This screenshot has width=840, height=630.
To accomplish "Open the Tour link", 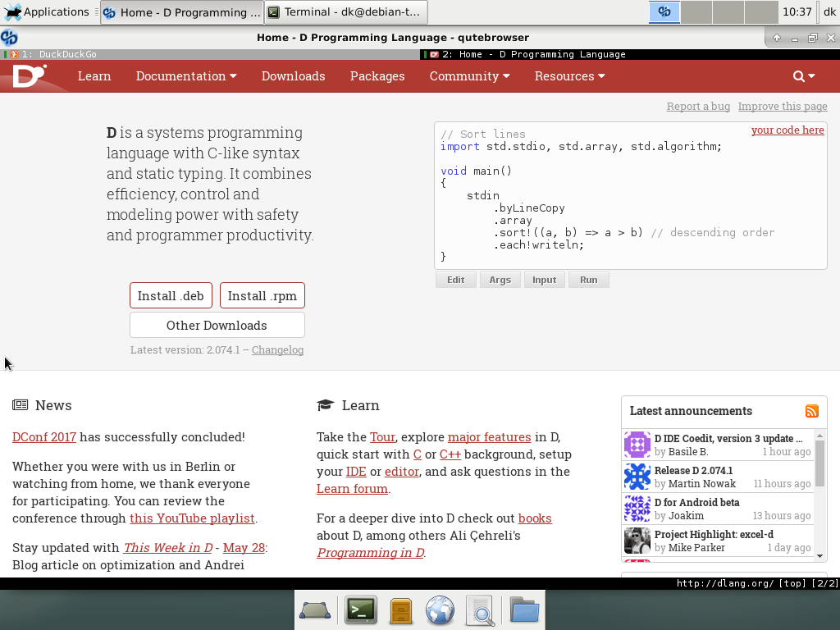I will tap(382, 436).
